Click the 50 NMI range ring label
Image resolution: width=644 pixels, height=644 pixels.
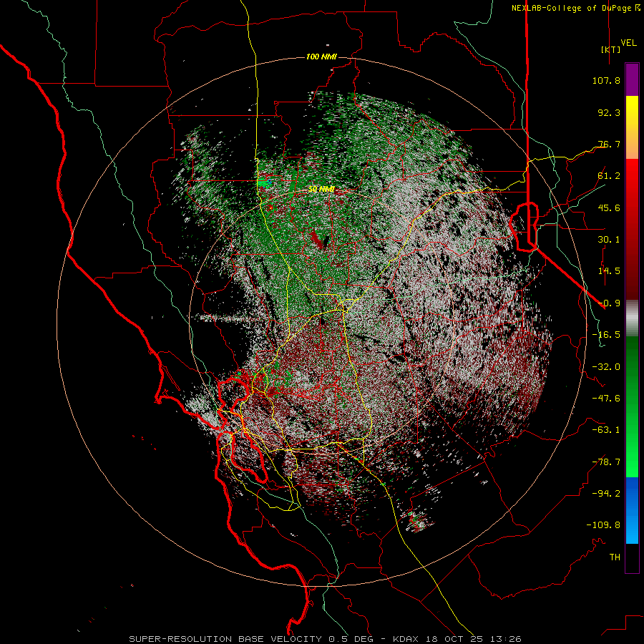[321, 190]
